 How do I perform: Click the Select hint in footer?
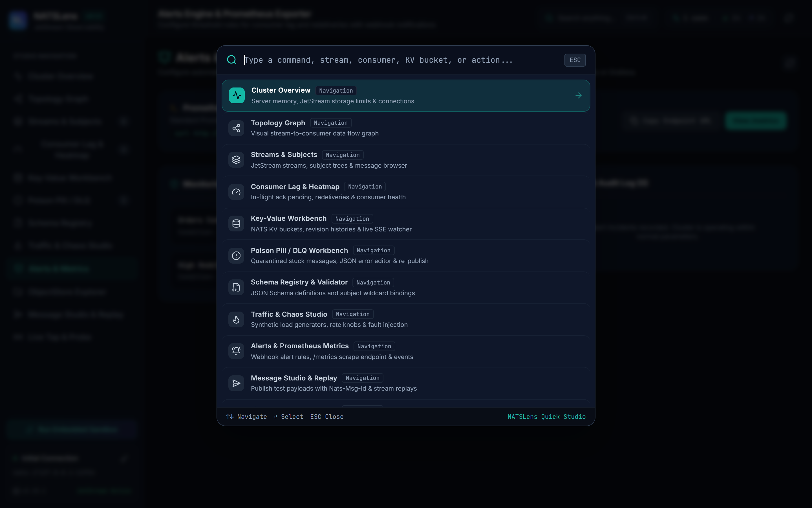tap(288, 417)
